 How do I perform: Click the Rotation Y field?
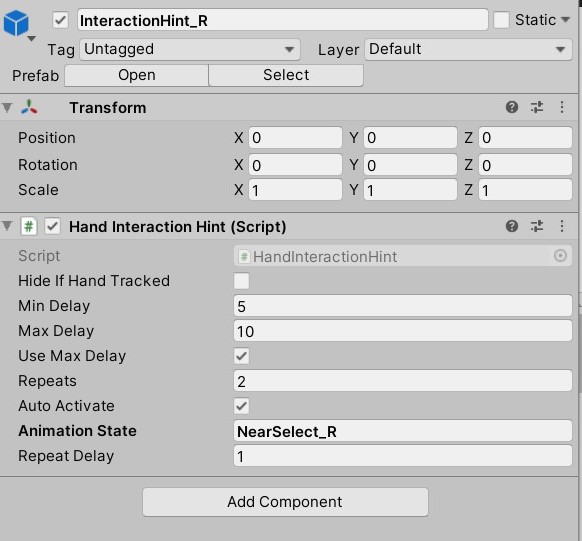(x=410, y=165)
